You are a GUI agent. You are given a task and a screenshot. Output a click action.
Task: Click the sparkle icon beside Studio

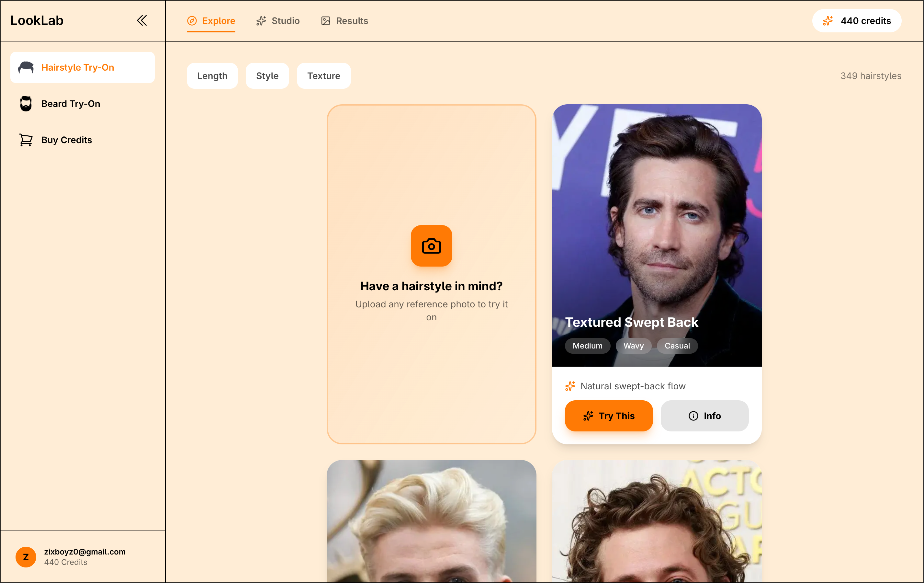pyautogui.click(x=261, y=21)
